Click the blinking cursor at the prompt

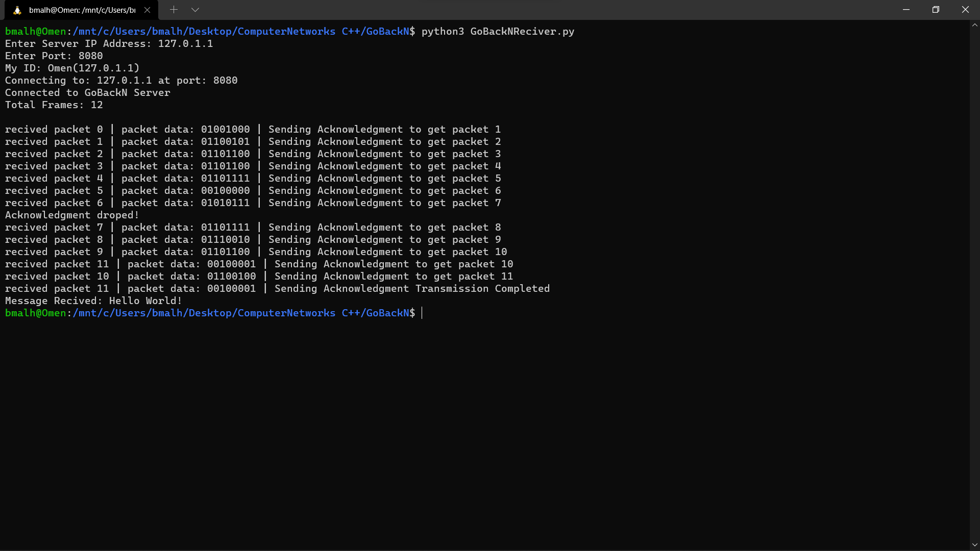[x=422, y=313]
